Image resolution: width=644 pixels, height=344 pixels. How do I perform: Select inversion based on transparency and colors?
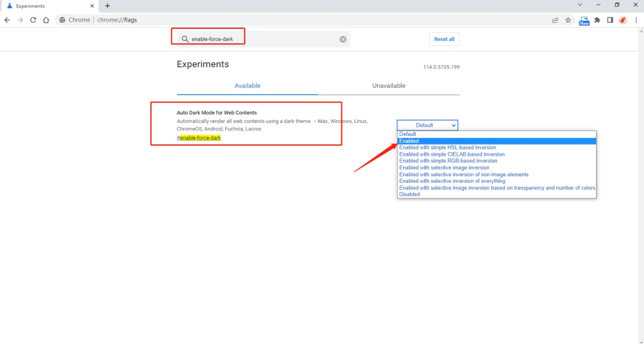point(497,188)
